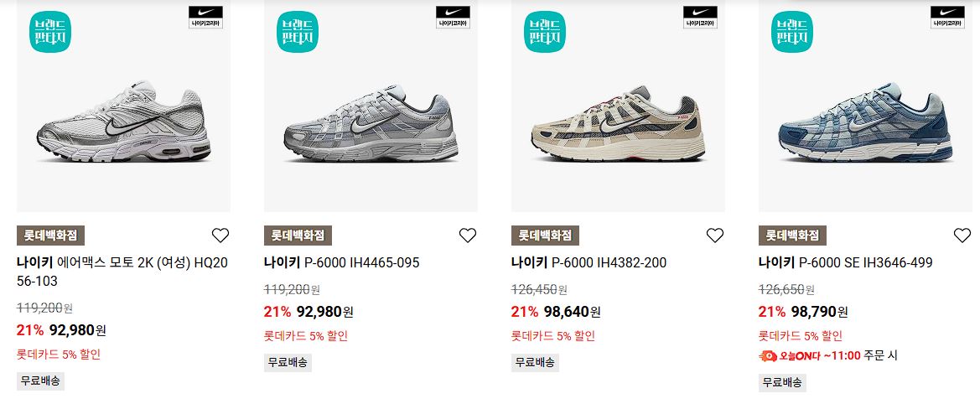This screenshot has height=404, width=980.
Task: Click the 오늘ON다 delivery truck icon
Action: point(768,356)
